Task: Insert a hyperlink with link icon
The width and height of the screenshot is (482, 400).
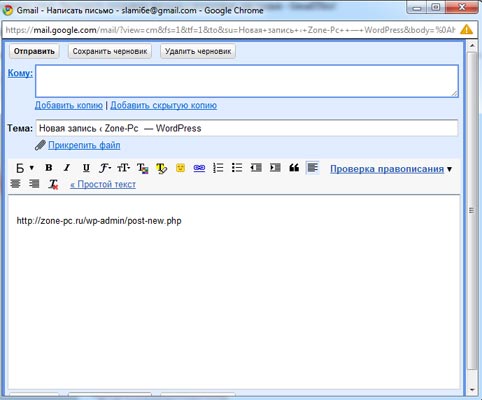Action: [199, 168]
